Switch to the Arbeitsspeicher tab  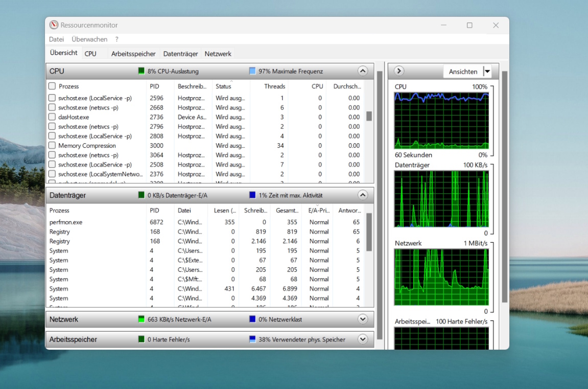point(134,54)
